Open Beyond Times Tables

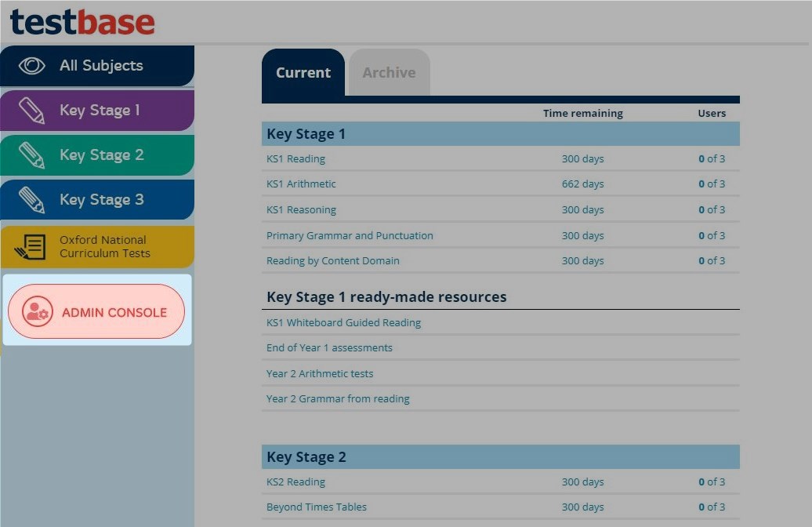(x=316, y=507)
